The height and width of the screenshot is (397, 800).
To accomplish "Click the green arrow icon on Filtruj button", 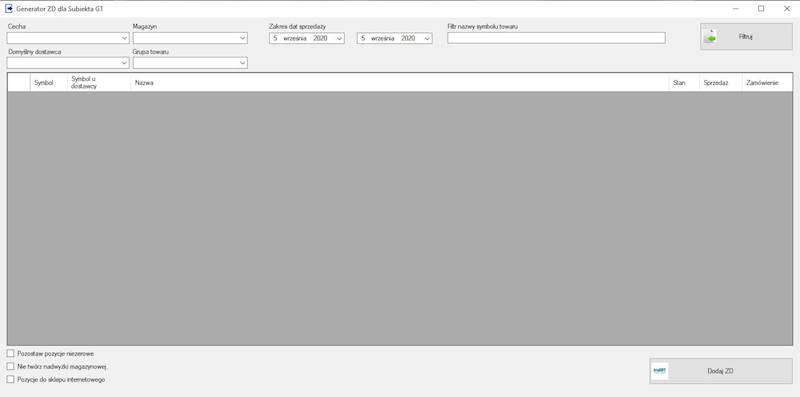I will [710, 37].
